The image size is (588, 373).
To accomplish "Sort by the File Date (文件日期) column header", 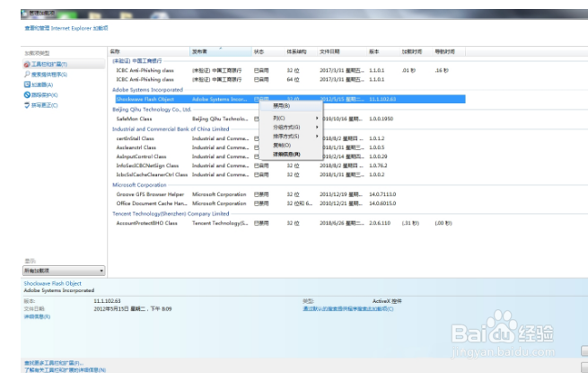I will [x=342, y=51].
